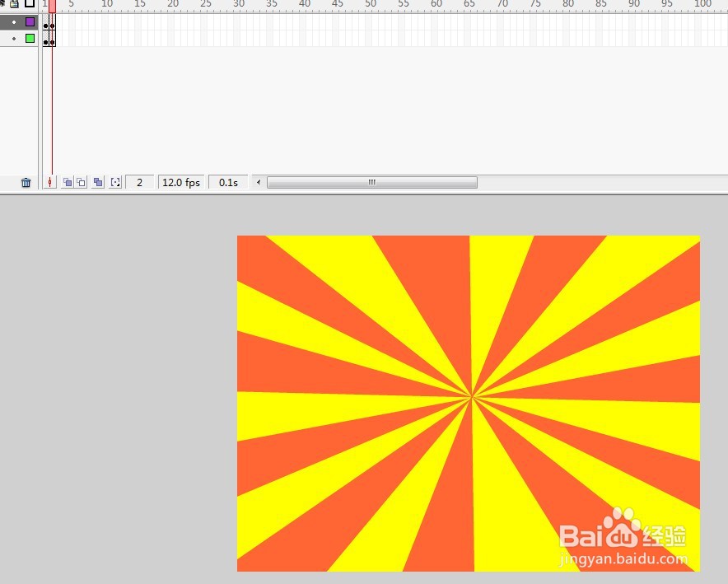Click frame 50 on the timeline ruler
Screen dimensions: 728x584
[371, 4]
